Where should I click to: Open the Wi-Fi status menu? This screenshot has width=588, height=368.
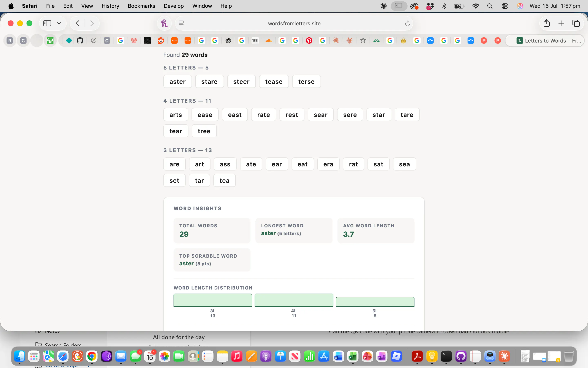(476, 6)
